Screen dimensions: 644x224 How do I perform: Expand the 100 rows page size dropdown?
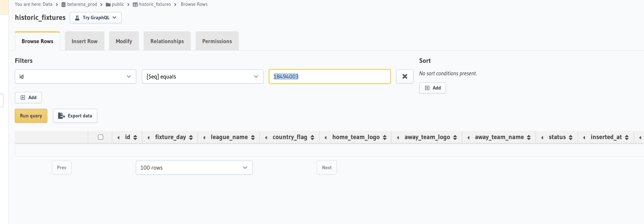point(194,168)
